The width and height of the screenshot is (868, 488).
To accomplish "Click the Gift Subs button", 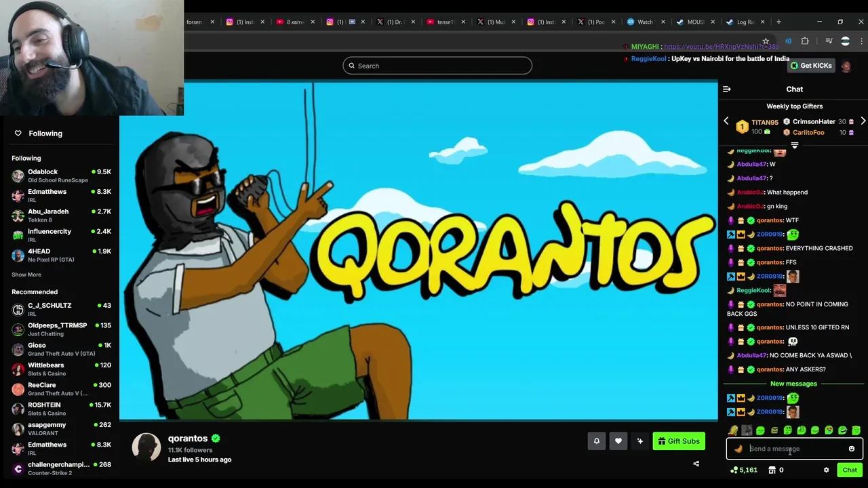I will [679, 441].
